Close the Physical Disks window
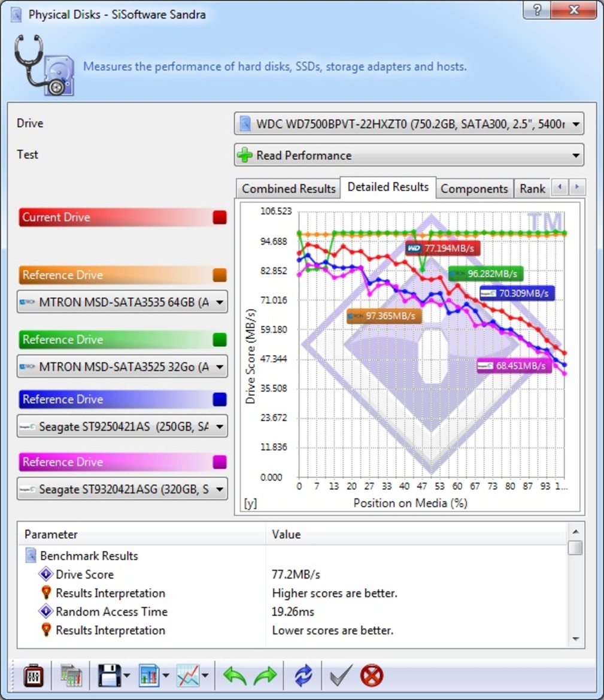The height and width of the screenshot is (700, 604). (x=574, y=10)
